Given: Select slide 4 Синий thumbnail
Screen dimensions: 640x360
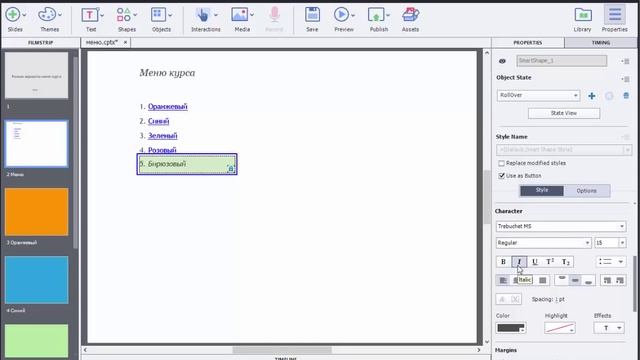Looking at the screenshot, I should pos(37,280).
